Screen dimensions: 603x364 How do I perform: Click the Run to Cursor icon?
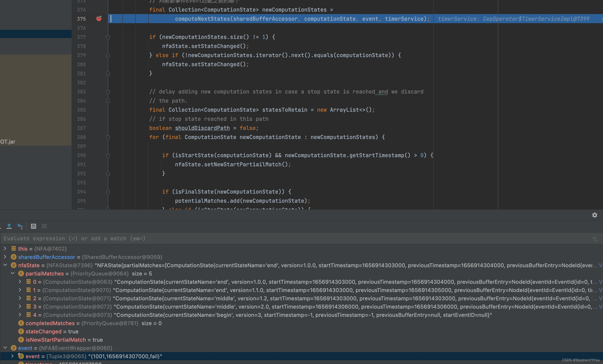point(20,226)
